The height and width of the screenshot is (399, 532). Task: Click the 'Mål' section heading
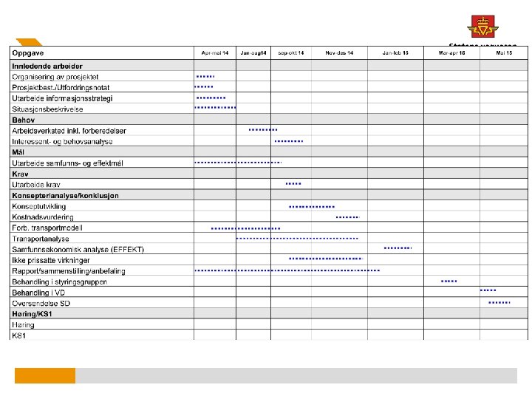coord(18,152)
